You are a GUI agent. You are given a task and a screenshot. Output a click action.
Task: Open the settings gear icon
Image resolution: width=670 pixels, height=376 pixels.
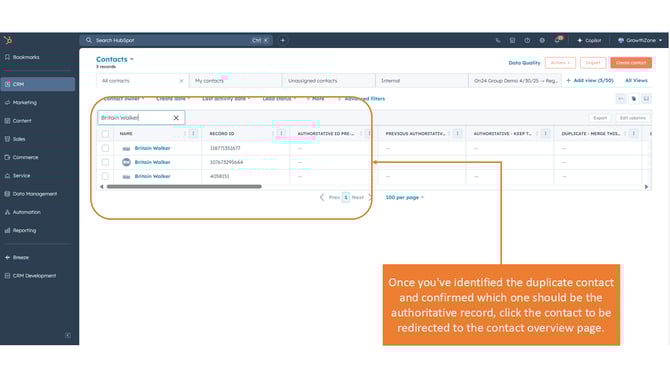click(x=542, y=40)
